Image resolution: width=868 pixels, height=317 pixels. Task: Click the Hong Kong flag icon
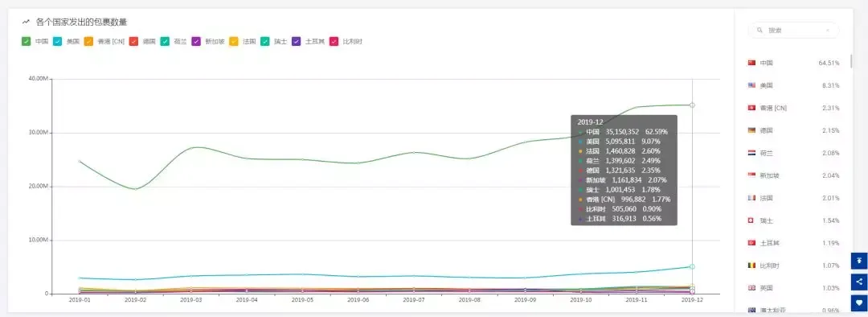[x=751, y=108]
